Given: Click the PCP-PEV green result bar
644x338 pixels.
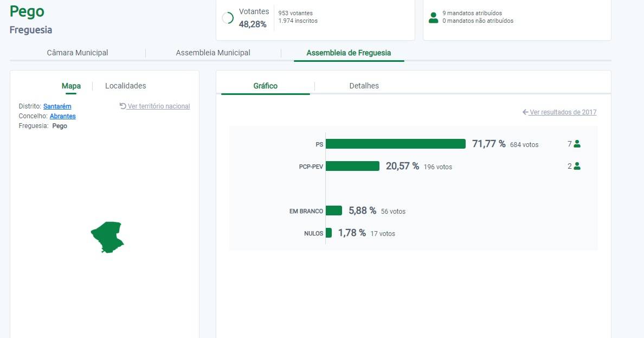Looking at the screenshot, I should [352, 166].
